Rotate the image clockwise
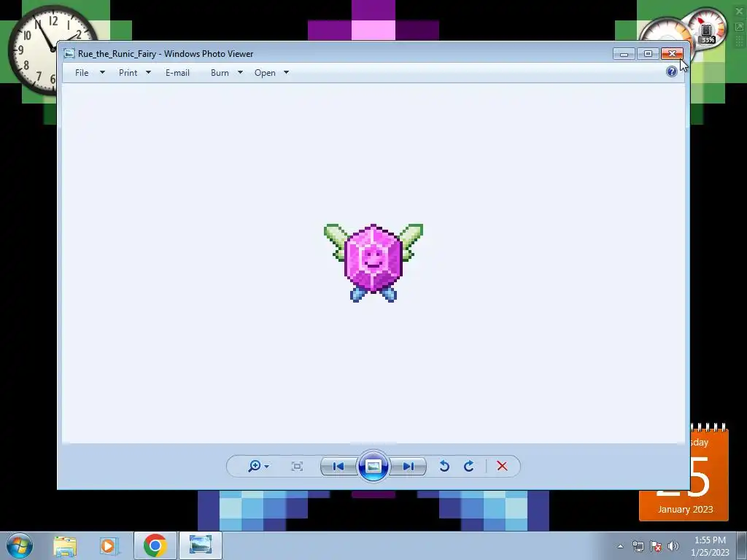 coord(469,466)
